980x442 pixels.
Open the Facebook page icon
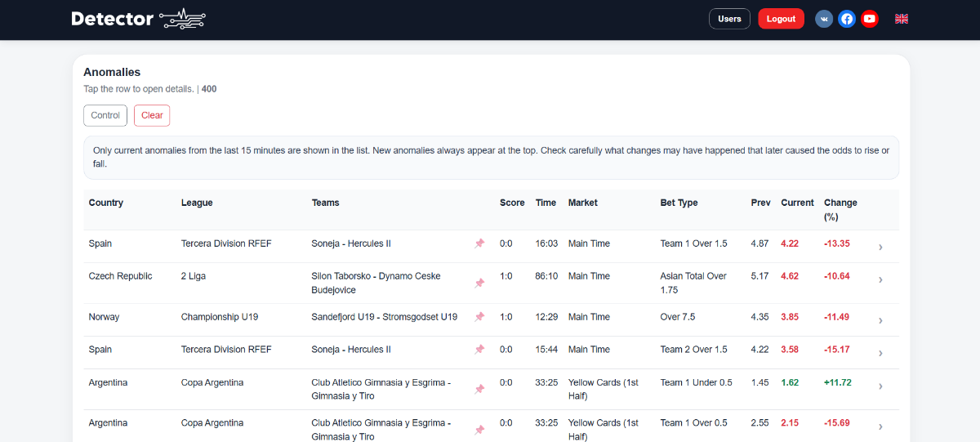pos(847,19)
